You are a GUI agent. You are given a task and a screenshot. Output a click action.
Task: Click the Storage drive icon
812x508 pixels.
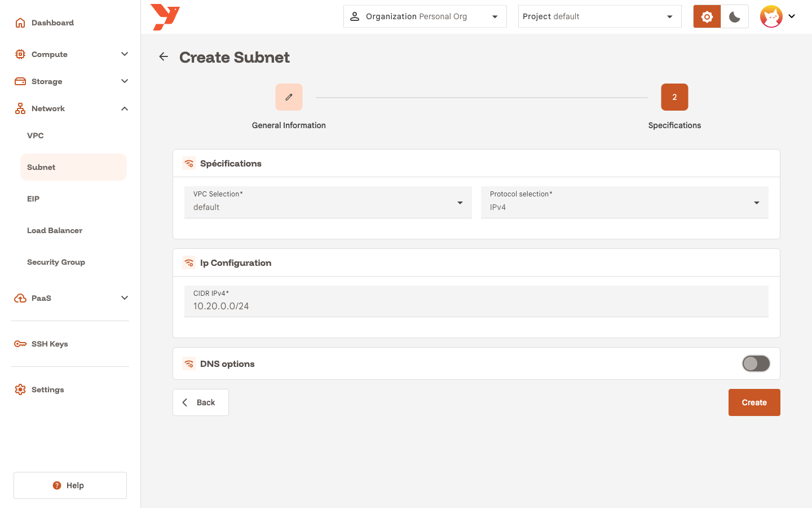20,81
